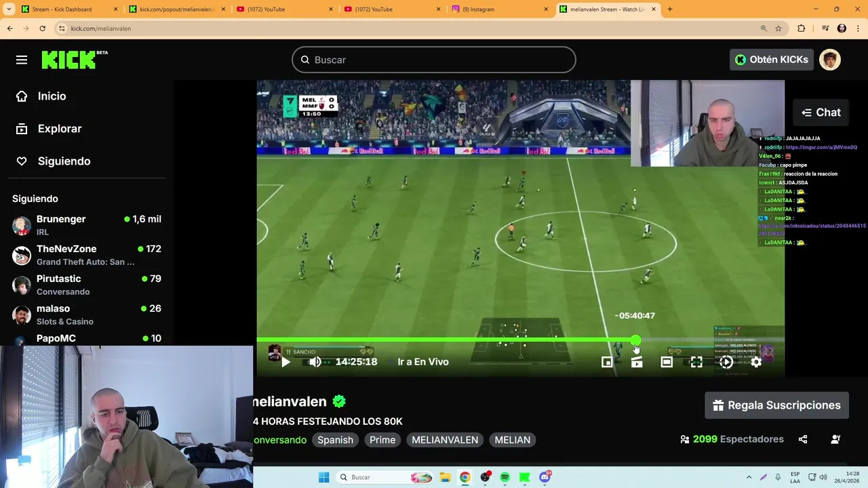This screenshot has width=868, height=488.
Task: Click the address bar URL
Action: click(x=101, y=28)
